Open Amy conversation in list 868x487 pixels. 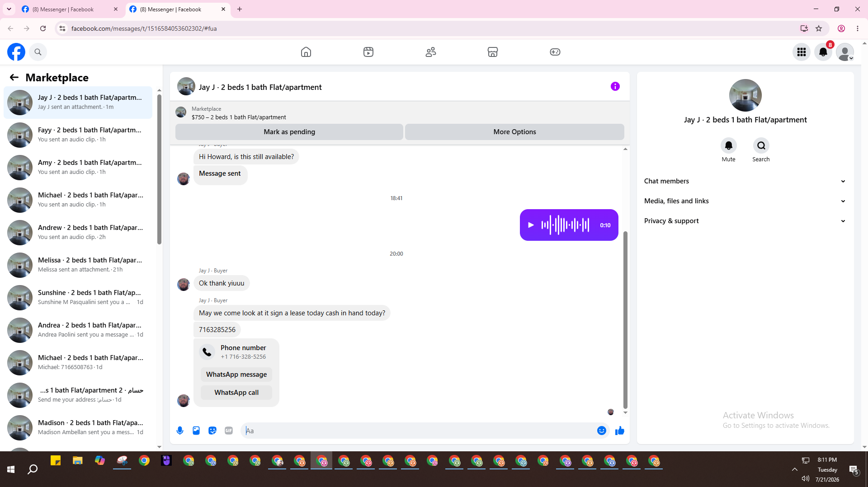point(78,168)
